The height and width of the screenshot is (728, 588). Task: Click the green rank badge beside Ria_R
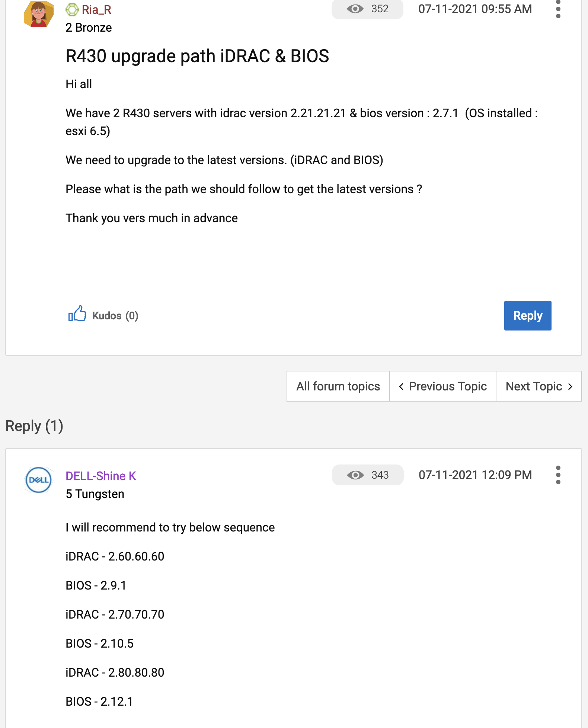[72, 10]
